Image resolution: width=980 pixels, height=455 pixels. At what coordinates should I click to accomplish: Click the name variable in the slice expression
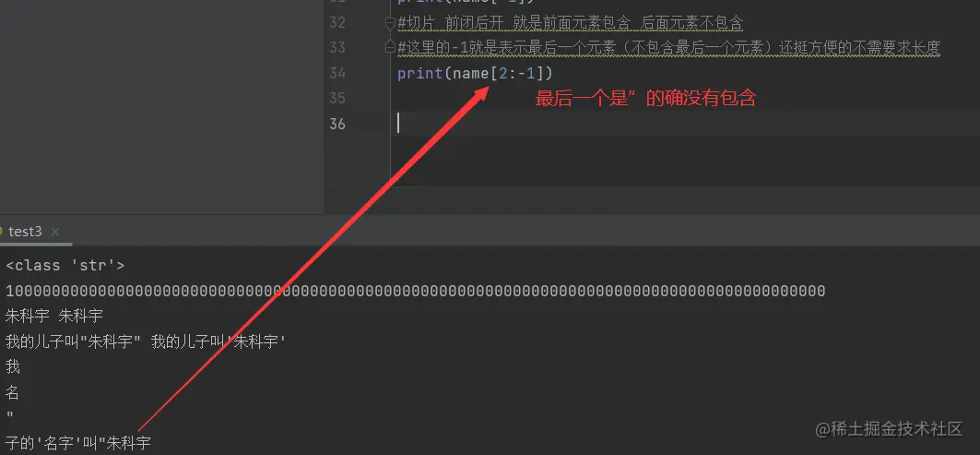tap(470, 74)
